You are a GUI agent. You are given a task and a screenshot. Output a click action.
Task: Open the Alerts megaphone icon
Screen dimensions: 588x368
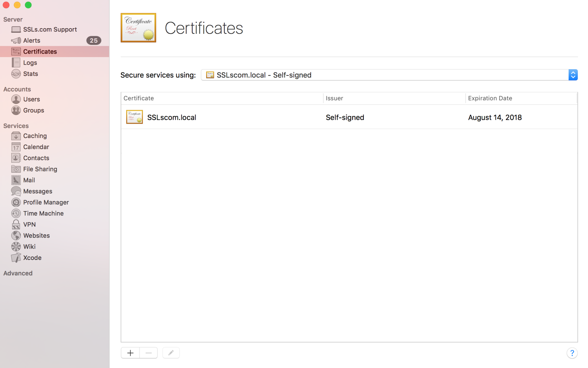(x=16, y=40)
